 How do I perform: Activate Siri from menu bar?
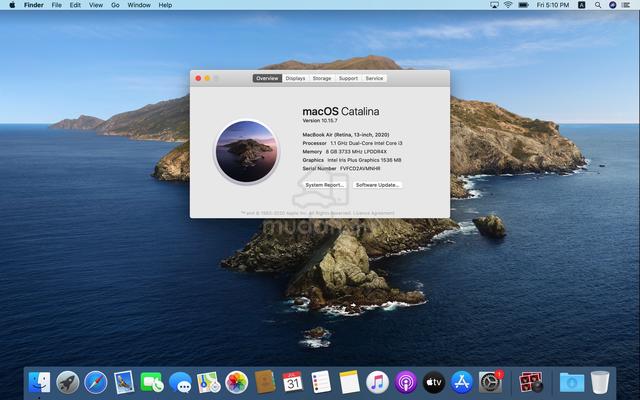[x=613, y=5]
